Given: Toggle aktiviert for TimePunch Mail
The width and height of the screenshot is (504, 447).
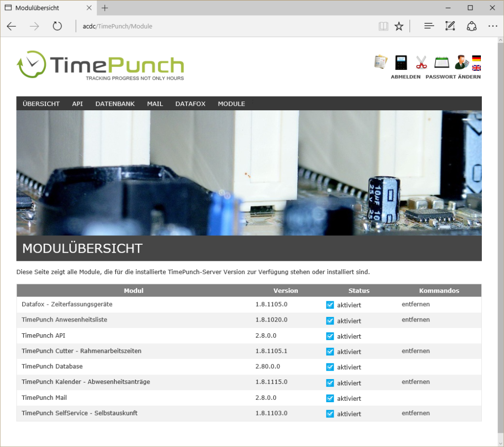Looking at the screenshot, I should click(x=330, y=398).
